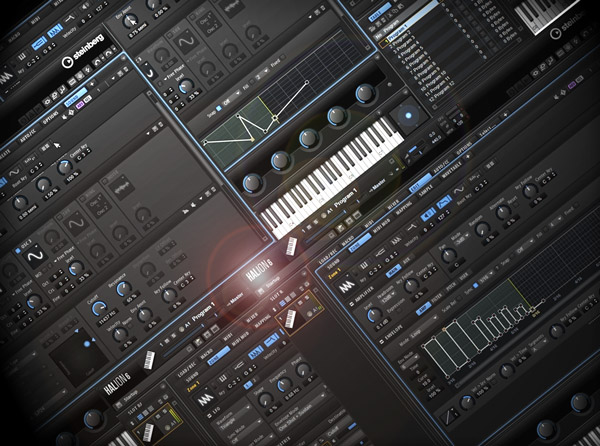Toggle the Expression checkbox in the Amplifier section
The image size is (600, 446).
pos(398,311)
